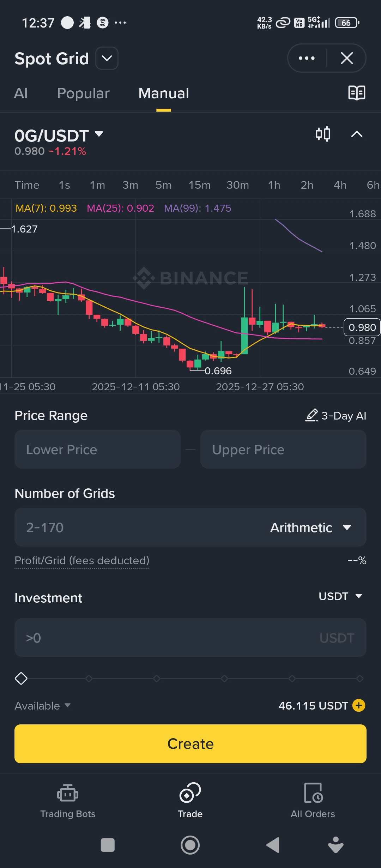Screen dimensions: 381x868
Task: Change the Arithmetic grid mode dropdown
Action: pyautogui.click(x=310, y=528)
